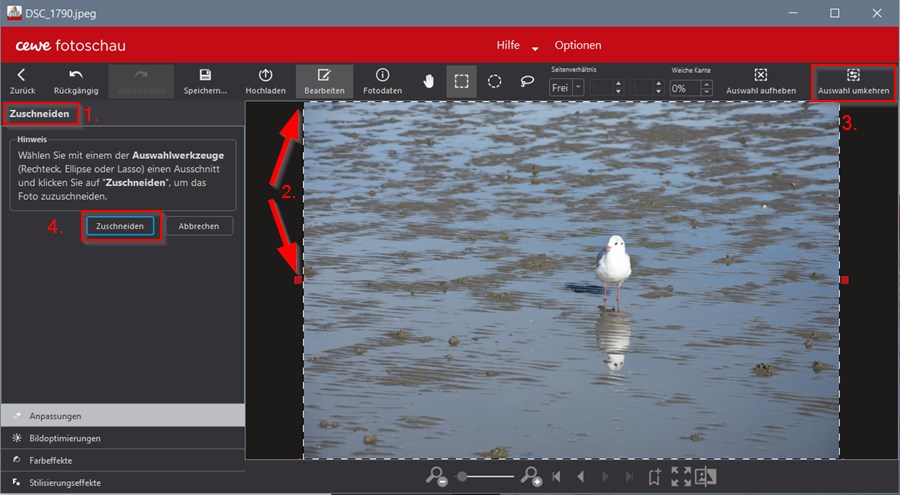Click the Zuschneiden button

[120, 226]
